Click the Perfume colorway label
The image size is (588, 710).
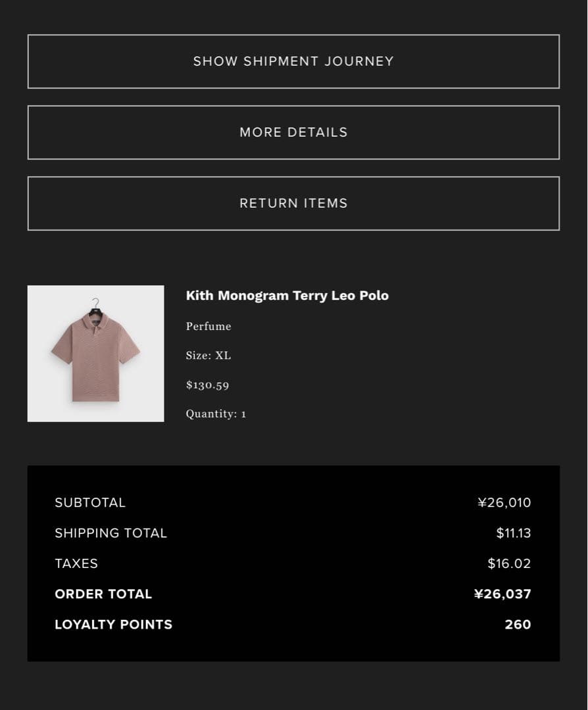pos(208,326)
